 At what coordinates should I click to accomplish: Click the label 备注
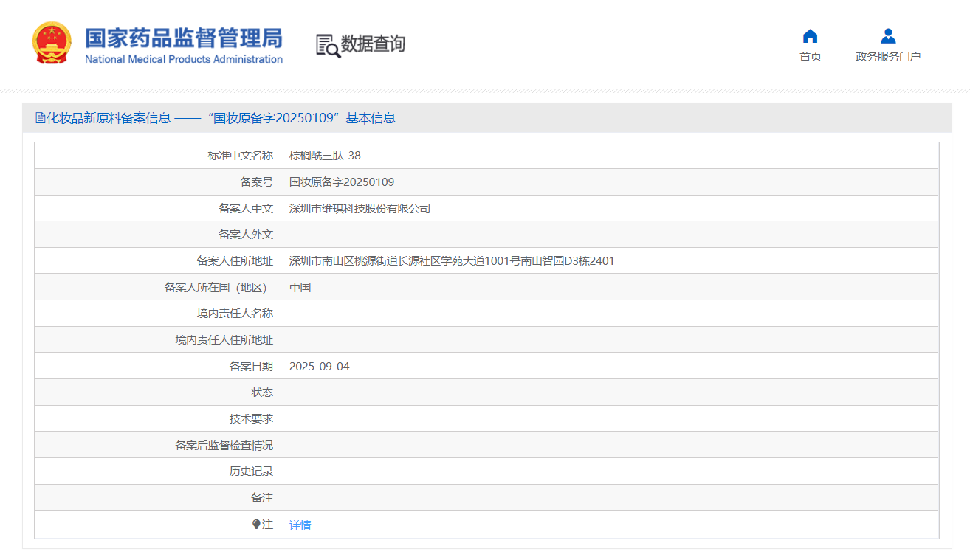[x=262, y=498]
